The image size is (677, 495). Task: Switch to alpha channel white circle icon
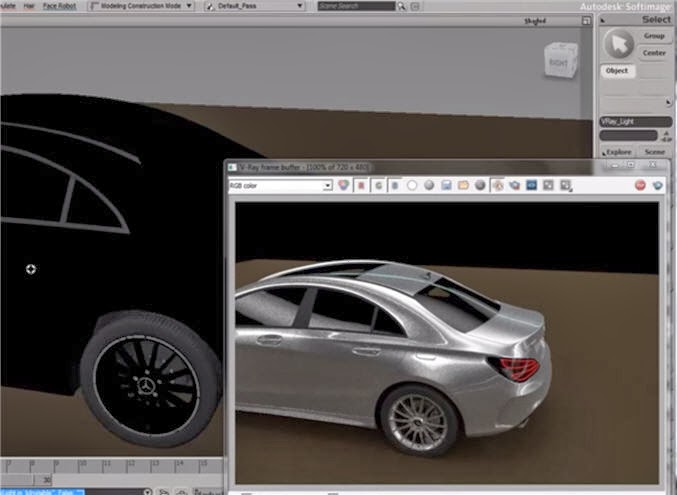tap(412, 185)
